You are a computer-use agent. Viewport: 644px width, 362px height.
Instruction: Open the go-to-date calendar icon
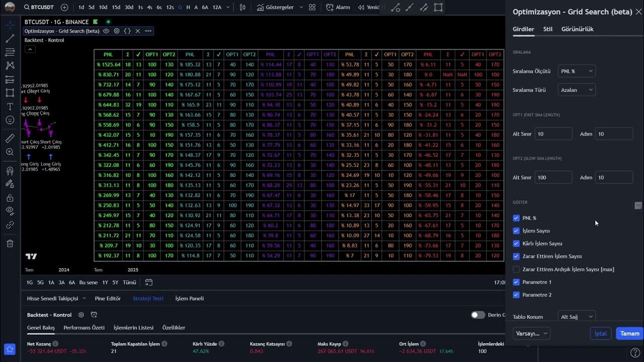149,283
